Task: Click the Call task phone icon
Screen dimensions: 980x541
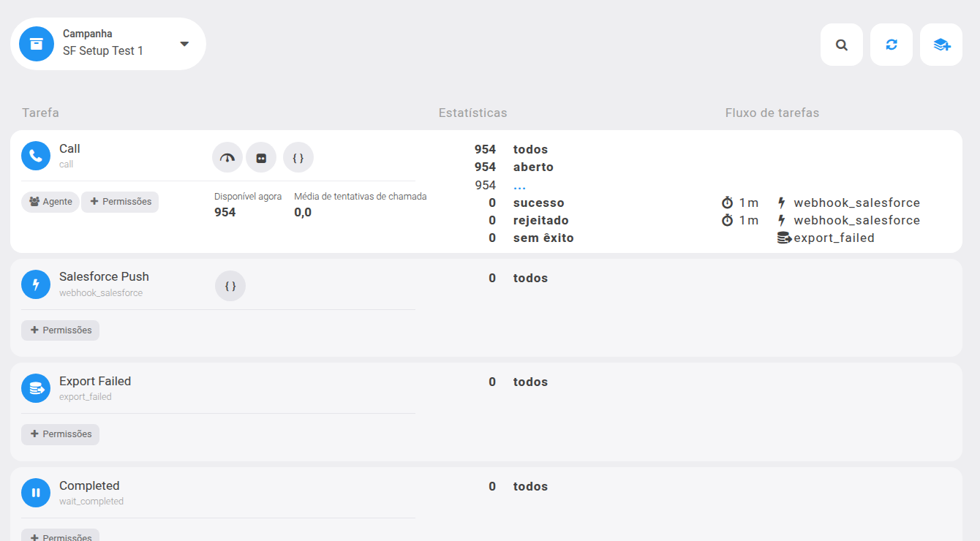Action: pos(36,156)
